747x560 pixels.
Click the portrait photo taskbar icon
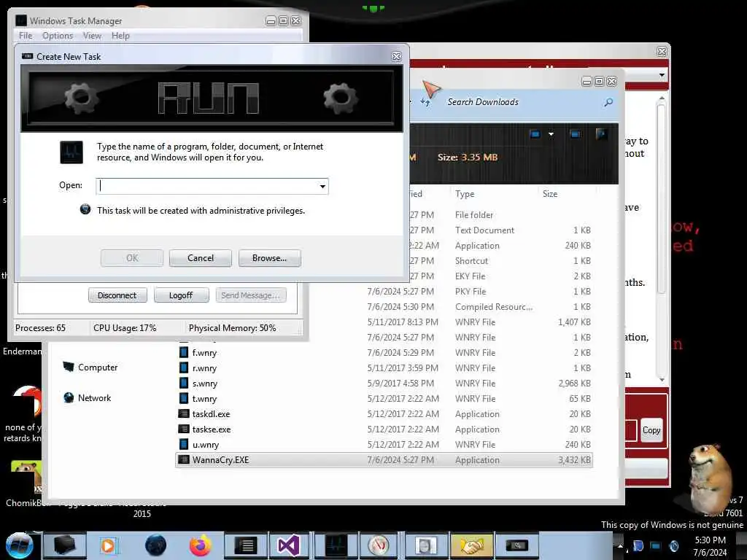tap(425, 545)
